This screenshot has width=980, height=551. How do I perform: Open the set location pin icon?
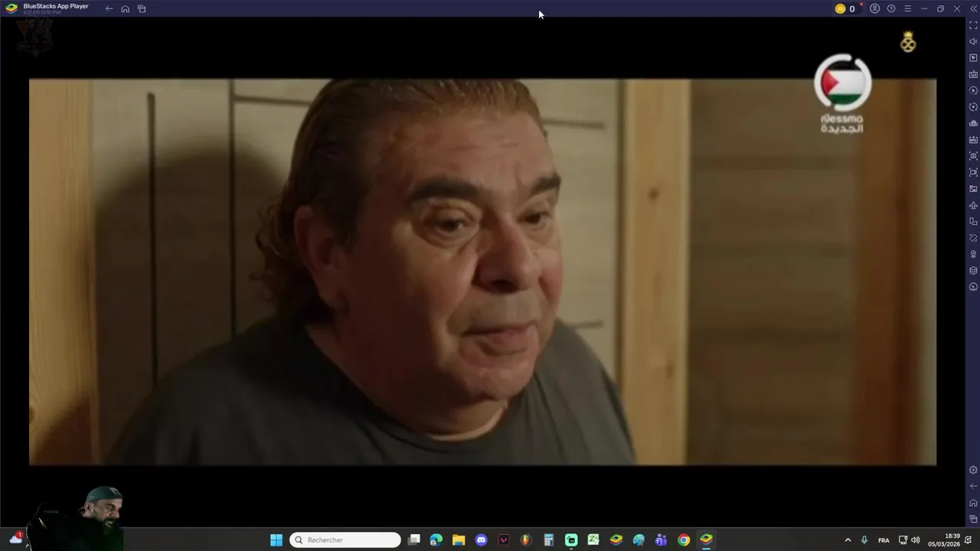[973, 254]
